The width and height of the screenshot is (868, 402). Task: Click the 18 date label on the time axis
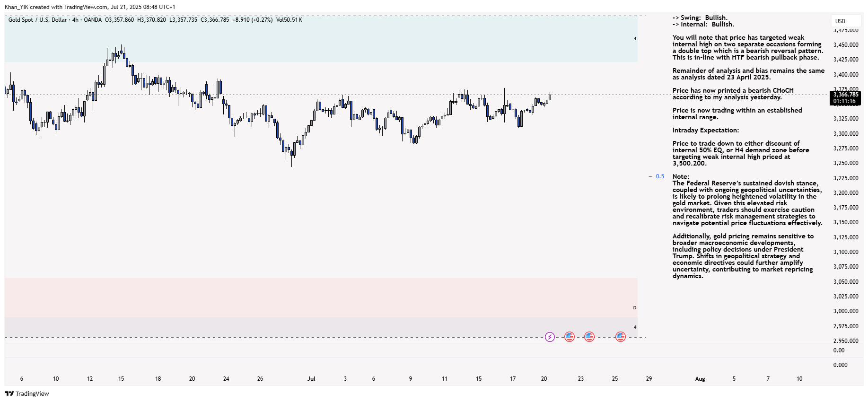(158, 379)
